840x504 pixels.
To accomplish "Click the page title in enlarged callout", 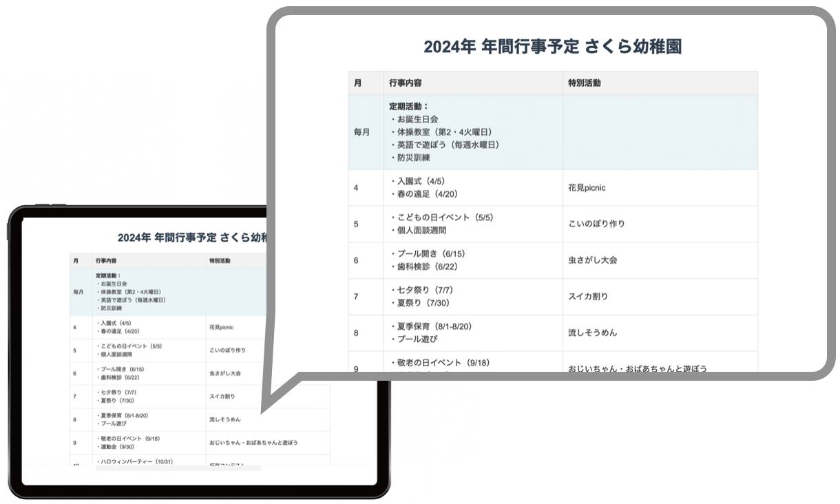I will point(553,47).
